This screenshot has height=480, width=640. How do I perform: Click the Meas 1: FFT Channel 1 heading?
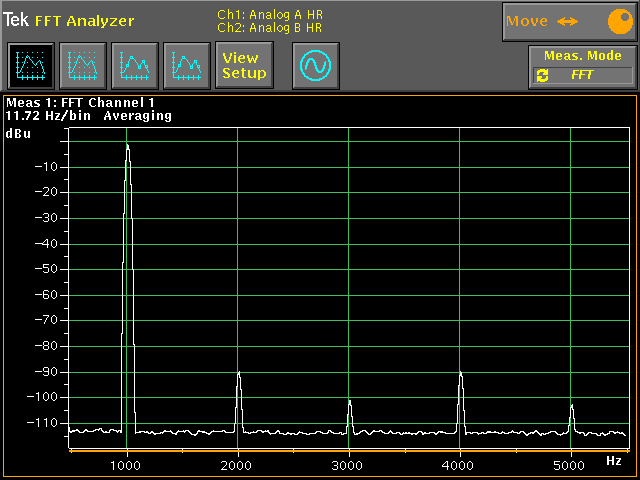[x=81, y=102]
